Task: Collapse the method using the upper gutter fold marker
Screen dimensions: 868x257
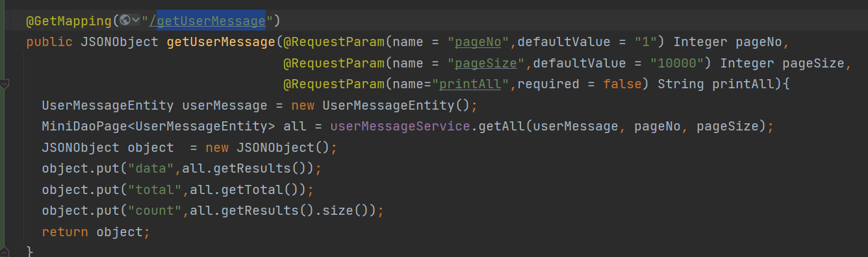Action: (5, 84)
